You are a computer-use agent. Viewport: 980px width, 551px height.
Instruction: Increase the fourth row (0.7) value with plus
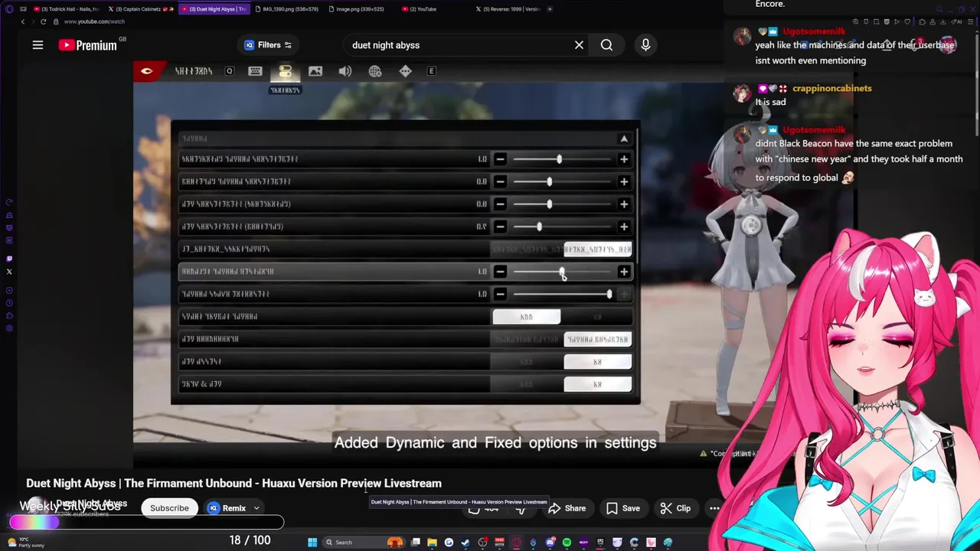[624, 227]
